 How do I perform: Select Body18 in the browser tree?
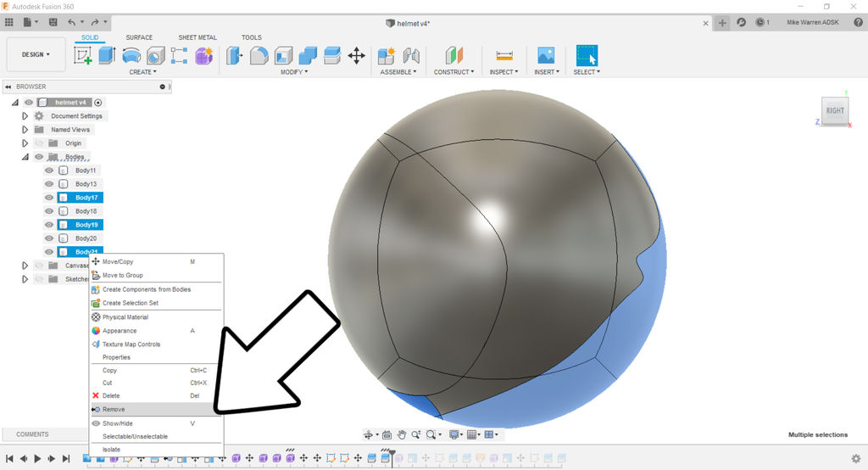point(86,211)
